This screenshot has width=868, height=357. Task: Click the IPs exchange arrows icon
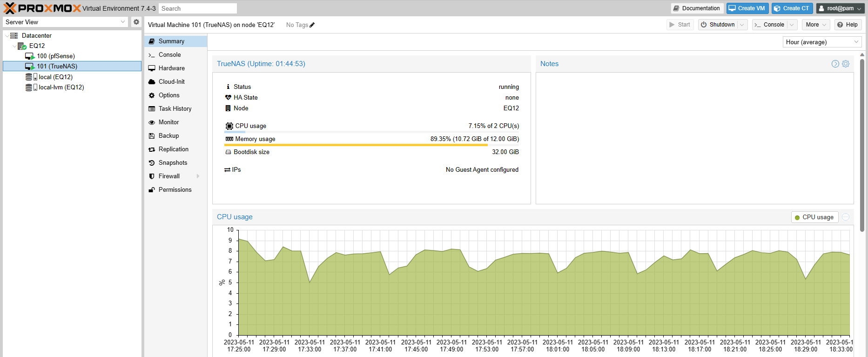227,169
